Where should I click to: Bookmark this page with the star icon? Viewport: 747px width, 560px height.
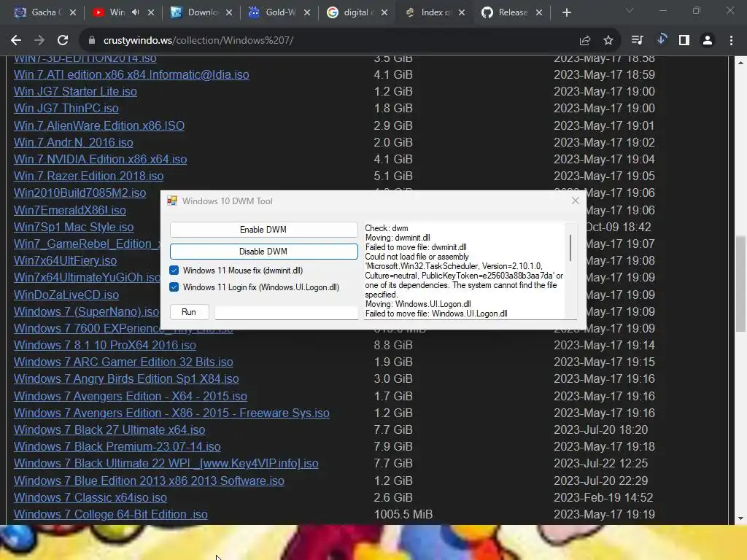[x=608, y=41]
